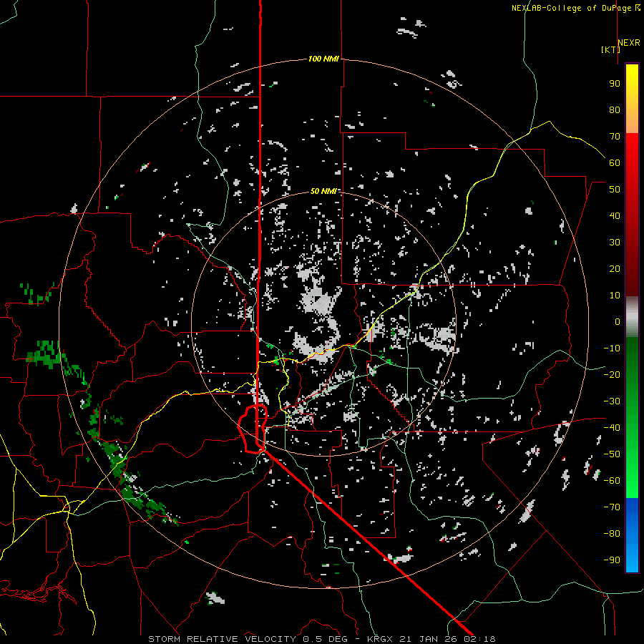Screen dimensions: 644x644
Task: Click the STORM RELATIVE VELOCITY caption text
Action: [223, 639]
